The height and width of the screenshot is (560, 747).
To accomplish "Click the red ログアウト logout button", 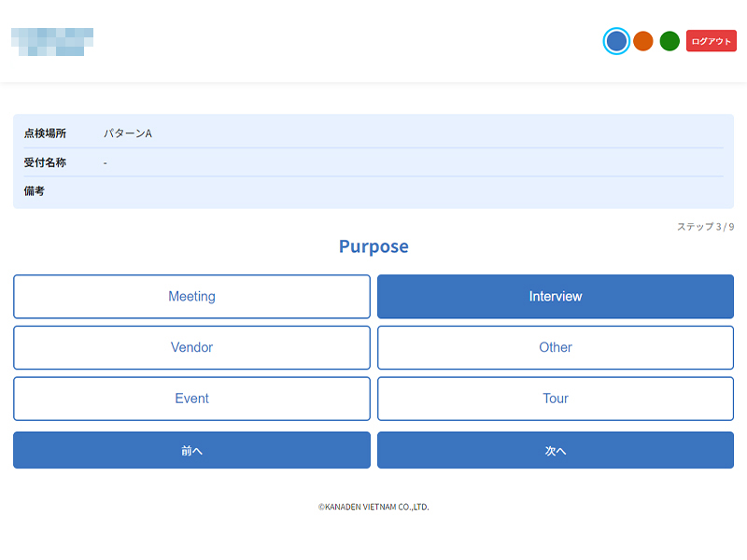I will [x=712, y=41].
